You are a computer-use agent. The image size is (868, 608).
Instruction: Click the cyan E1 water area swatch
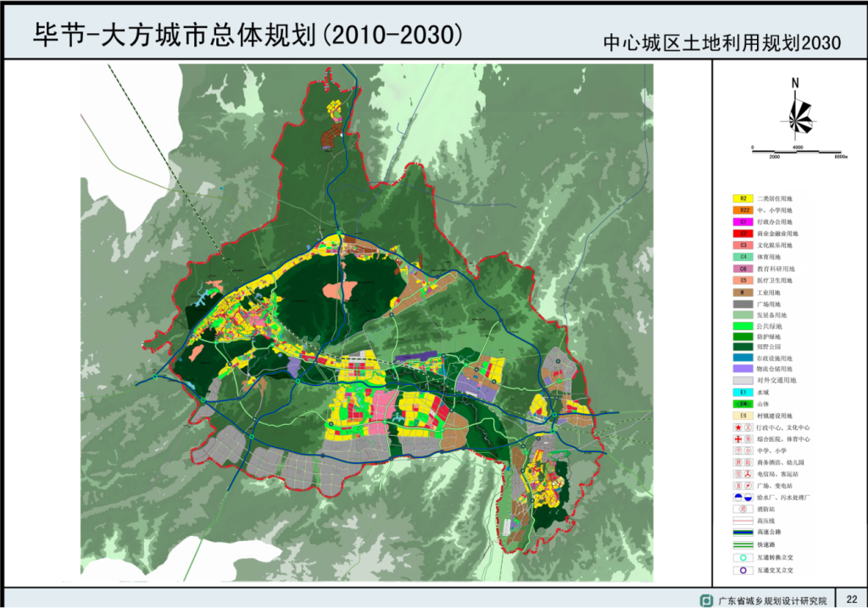743,393
